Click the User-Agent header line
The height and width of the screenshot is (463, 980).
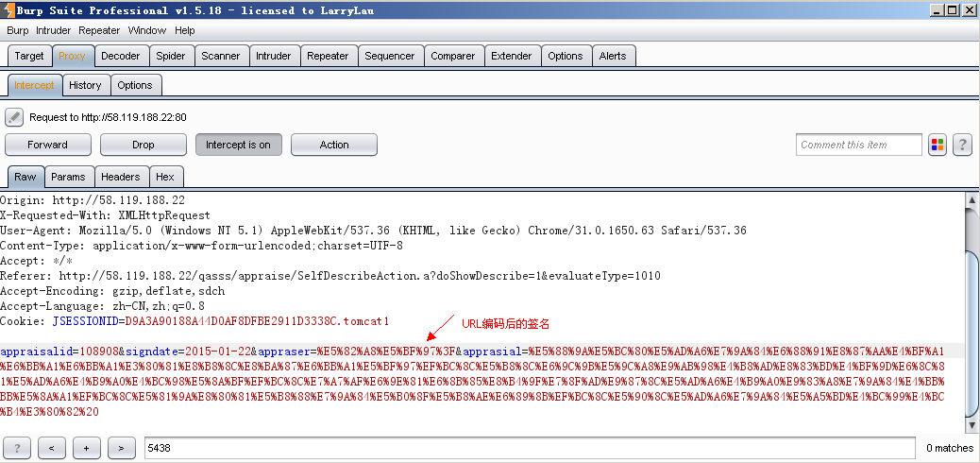click(x=373, y=231)
